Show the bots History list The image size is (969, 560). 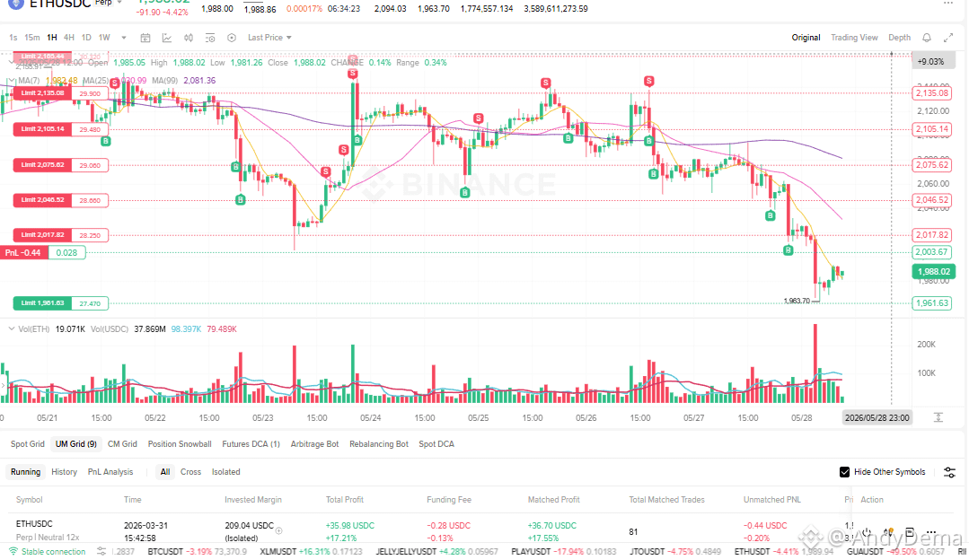(x=65, y=472)
